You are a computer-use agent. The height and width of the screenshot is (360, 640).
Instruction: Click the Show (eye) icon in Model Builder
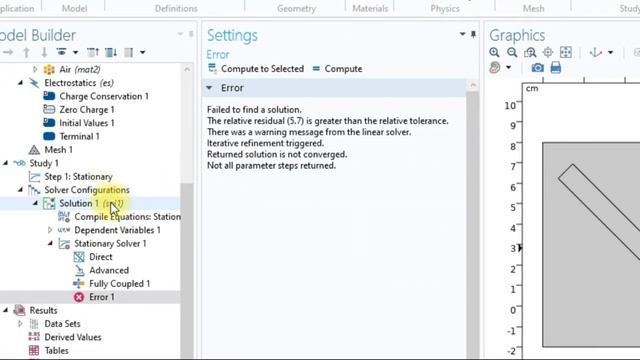click(x=61, y=52)
